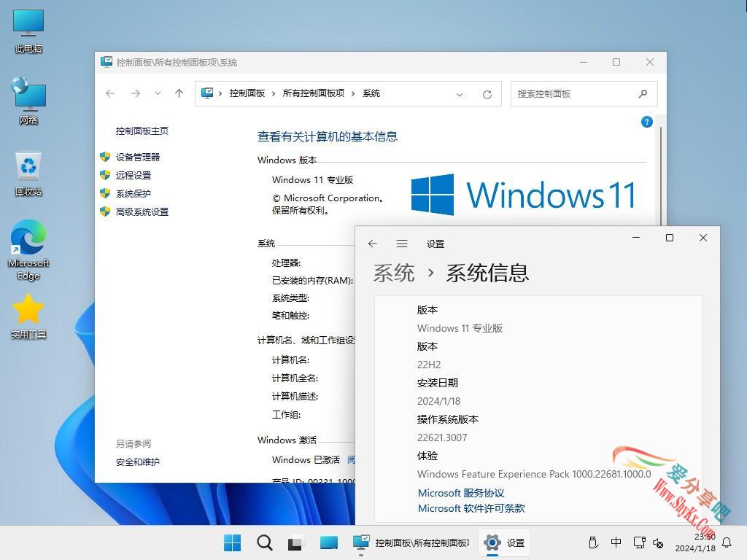
Task: Minimize the Control Panel window
Action: [x=584, y=63]
